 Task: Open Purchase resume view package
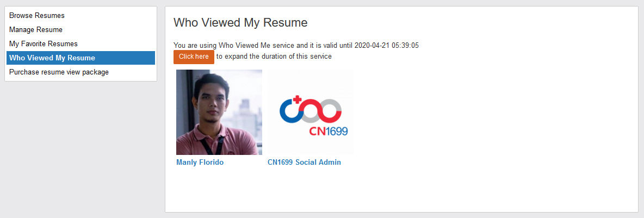coord(59,72)
